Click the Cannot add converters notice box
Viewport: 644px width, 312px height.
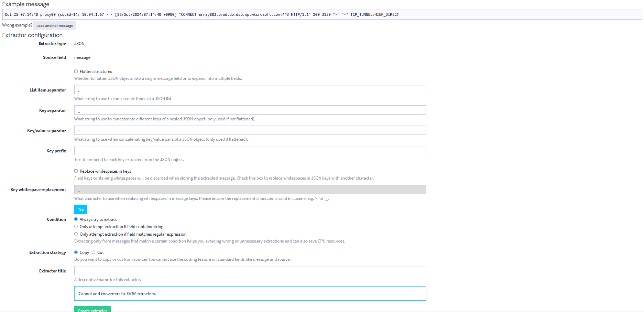250,293
